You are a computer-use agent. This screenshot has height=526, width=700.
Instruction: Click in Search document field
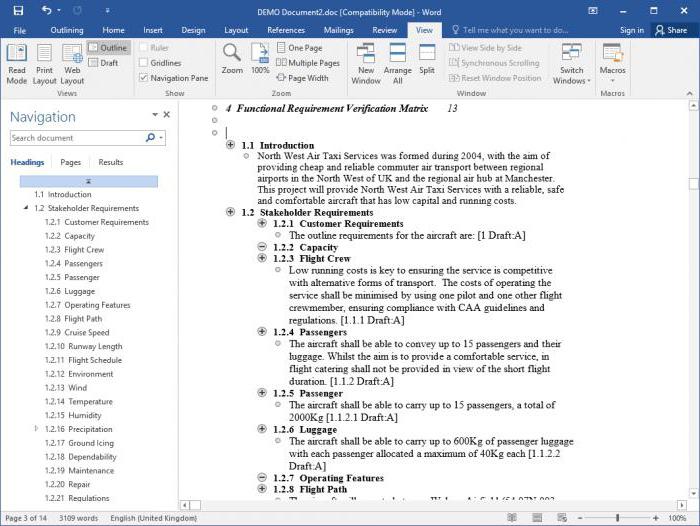(77, 138)
